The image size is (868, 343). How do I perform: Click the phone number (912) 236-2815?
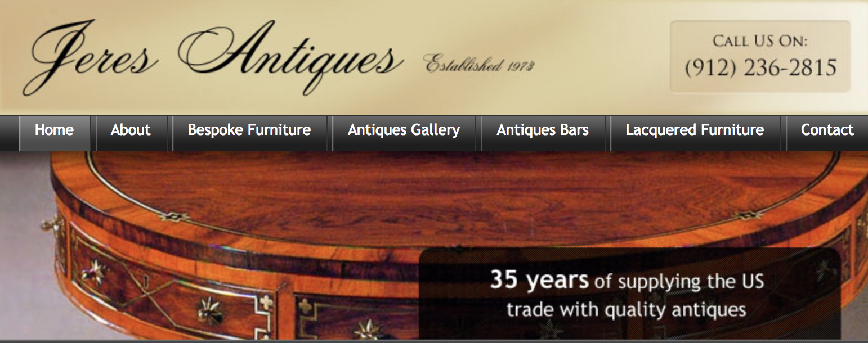point(760,69)
